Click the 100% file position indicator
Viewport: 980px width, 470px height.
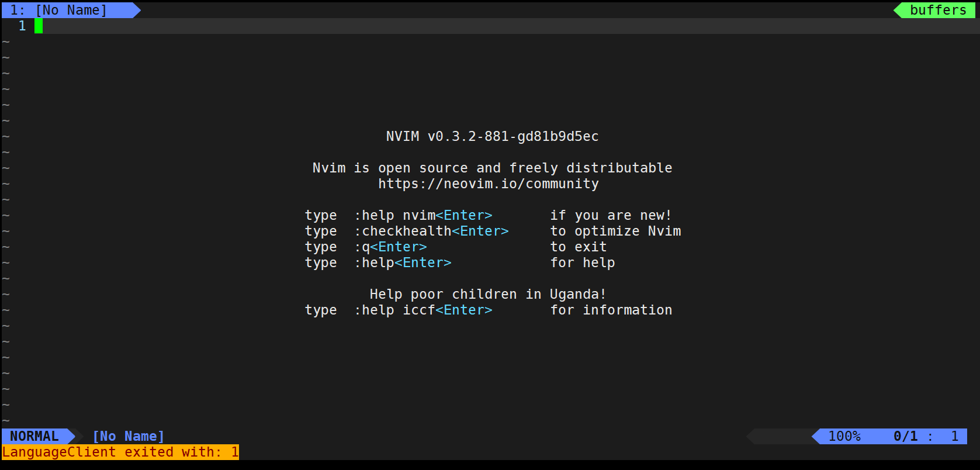pyautogui.click(x=844, y=436)
